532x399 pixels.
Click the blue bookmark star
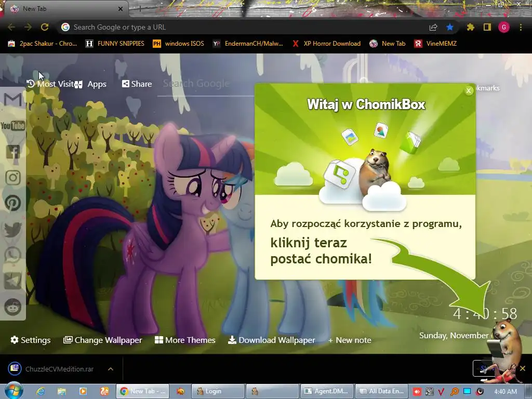tap(450, 27)
